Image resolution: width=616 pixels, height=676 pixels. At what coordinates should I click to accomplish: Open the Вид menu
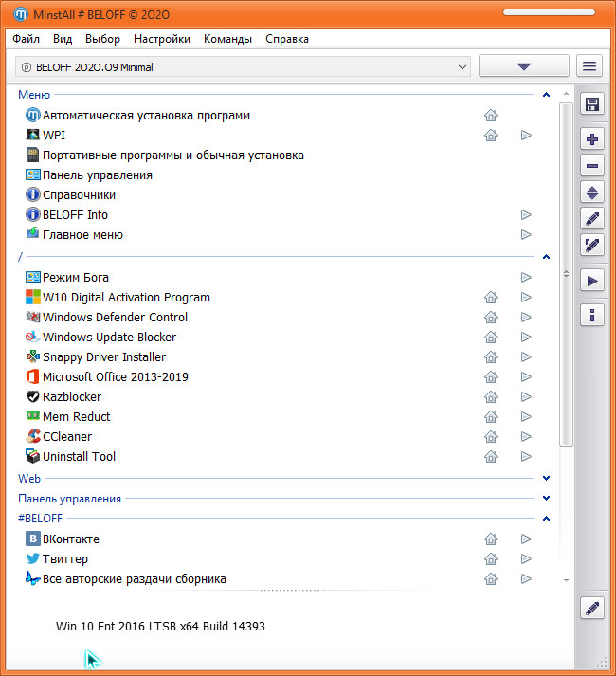[63, 39]
